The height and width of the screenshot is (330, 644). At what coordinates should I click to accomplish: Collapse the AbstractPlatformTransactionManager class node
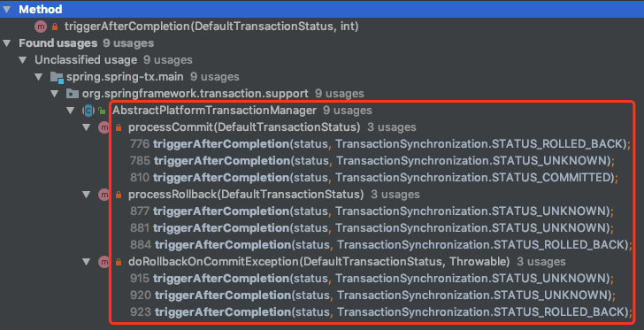coord(71,110)
